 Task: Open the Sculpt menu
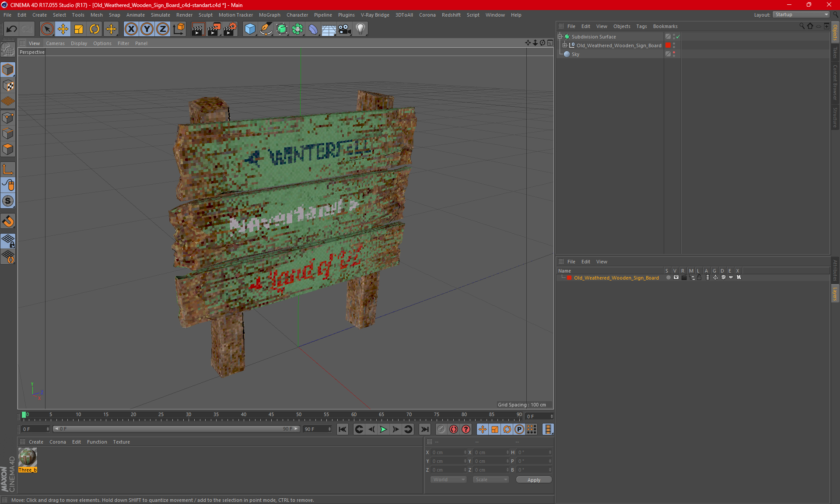point(206,15)
